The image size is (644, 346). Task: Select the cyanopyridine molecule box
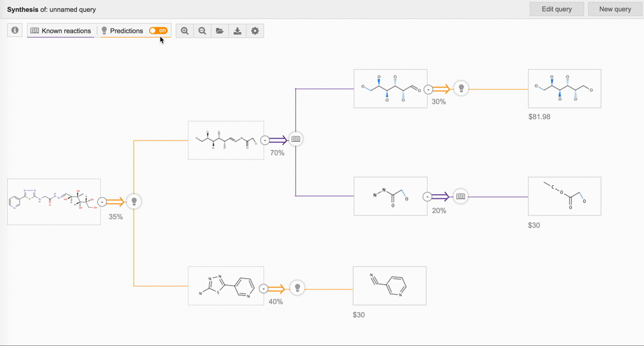(389, 286)
